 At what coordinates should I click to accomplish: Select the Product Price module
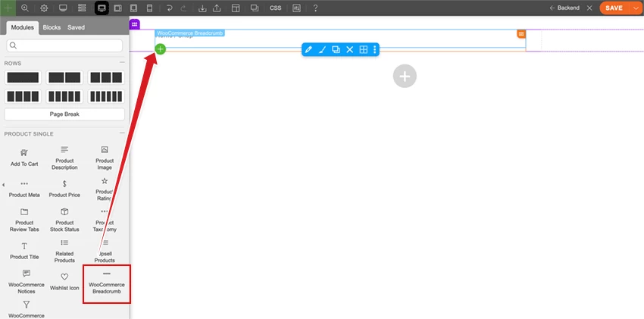(x=64, y=189)
